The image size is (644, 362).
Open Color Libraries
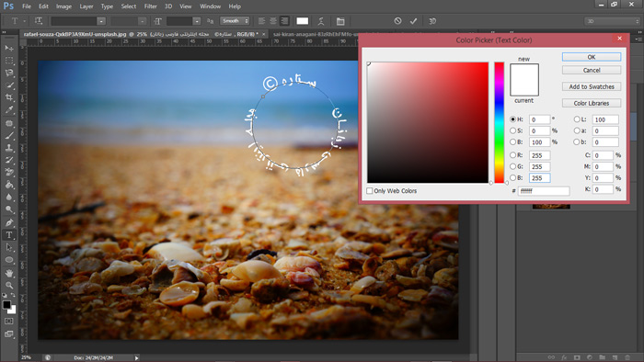[592, 103]
